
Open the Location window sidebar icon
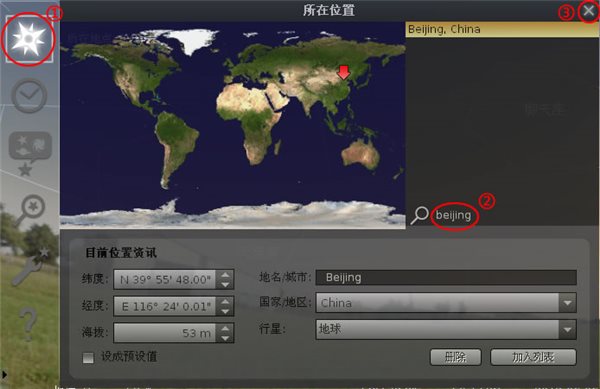29,39
